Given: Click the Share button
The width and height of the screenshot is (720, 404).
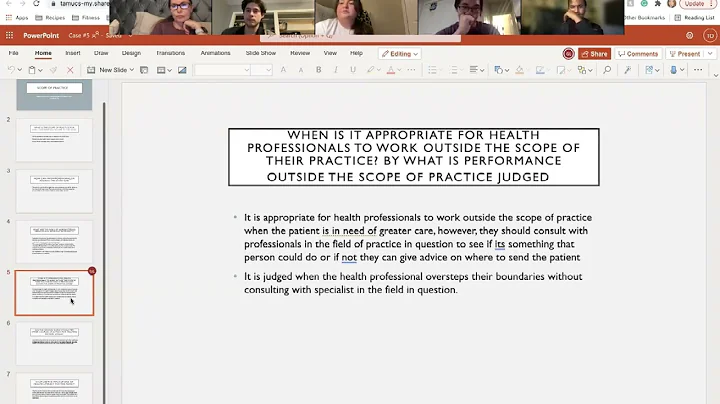Looking at the screenshot, I should (594, 54).
